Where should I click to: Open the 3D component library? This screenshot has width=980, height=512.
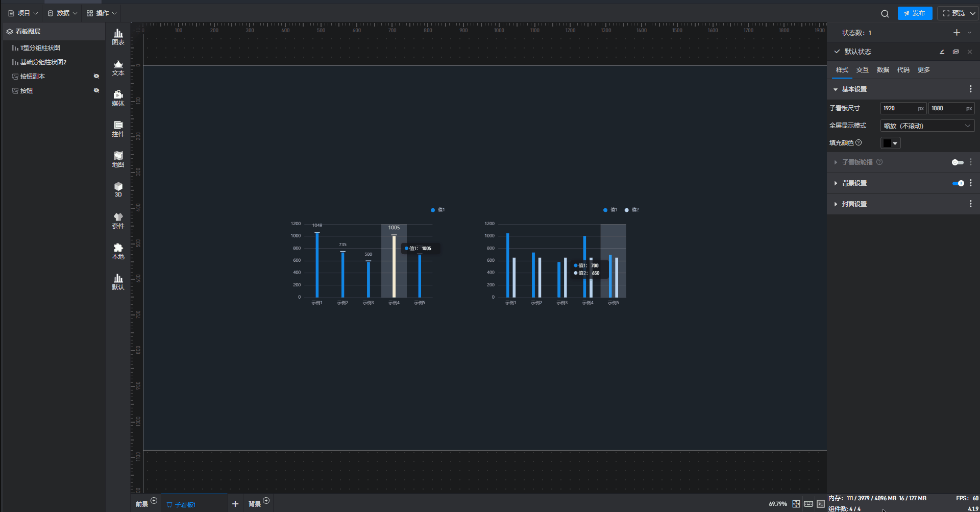click(118, 189)
